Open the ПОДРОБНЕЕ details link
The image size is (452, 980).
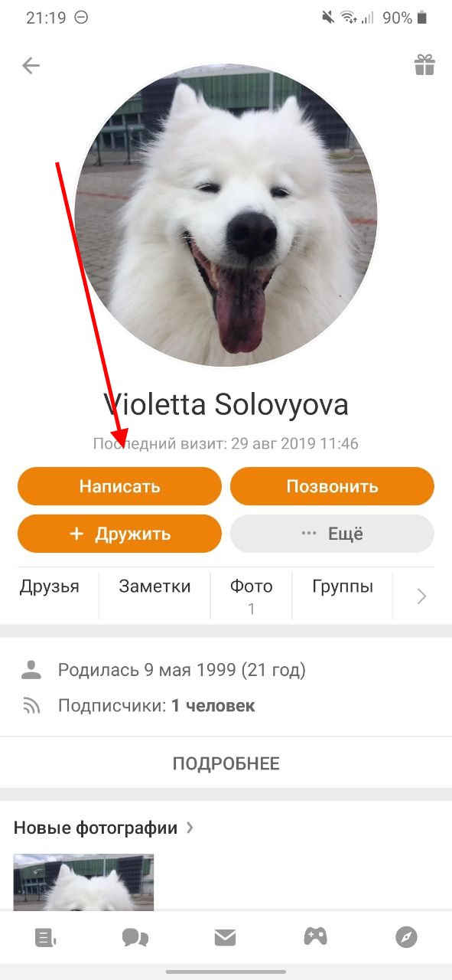[226, 763]
